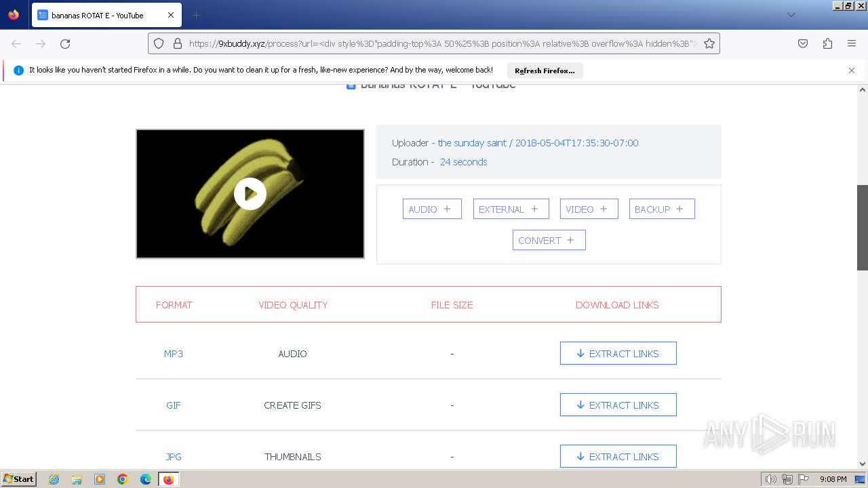Select the GIF format label
This screenshot has height=488, width=868.
(x=174, y=405)
